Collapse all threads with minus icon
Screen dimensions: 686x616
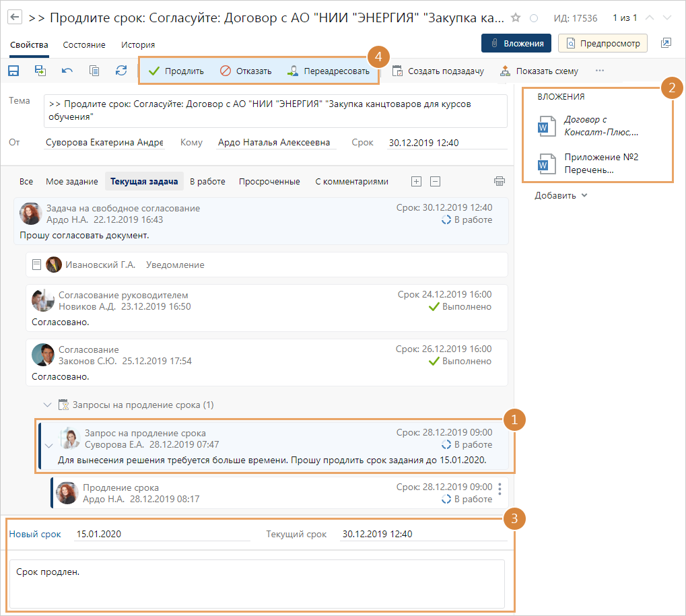tap(436, 181)
